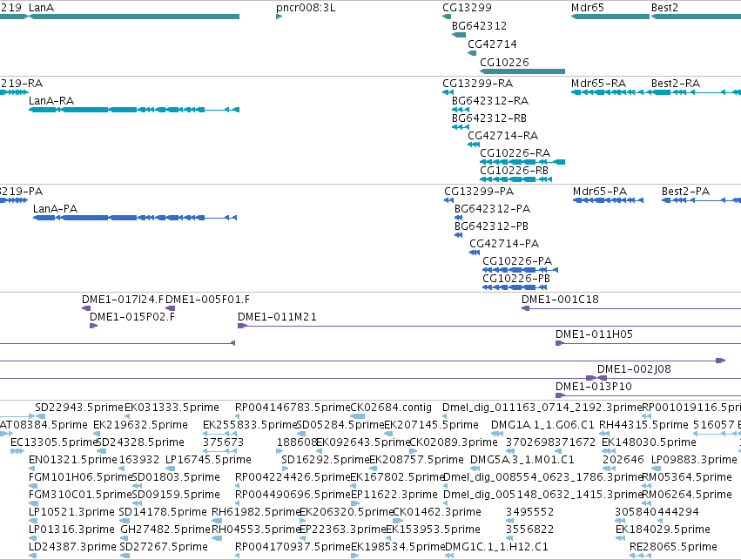
Task: Click the SD24328.5prime EST label
Action: coord(140,442)
